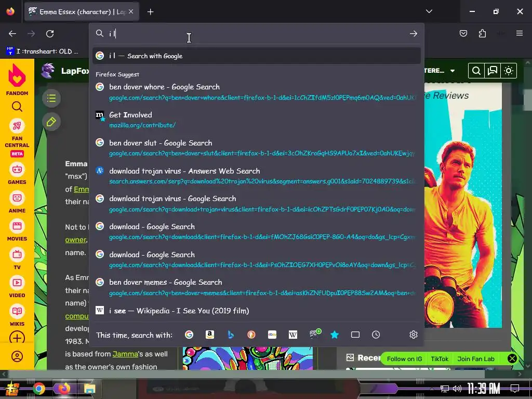
Task: Search this time with Bing icon
Action: 231,335
